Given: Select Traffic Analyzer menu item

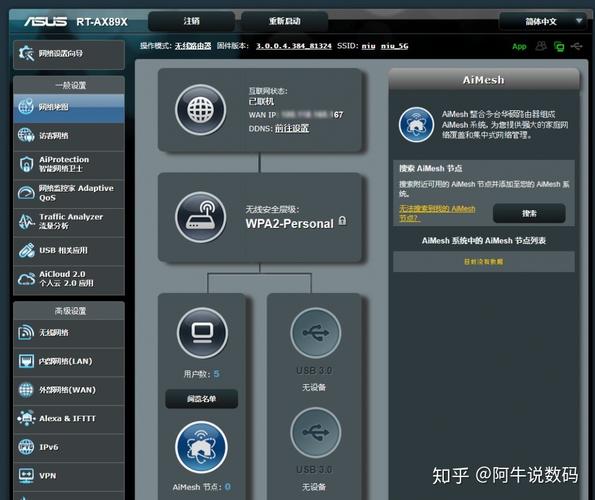Looking at the screenshot, I should click(x=69, y=222).
